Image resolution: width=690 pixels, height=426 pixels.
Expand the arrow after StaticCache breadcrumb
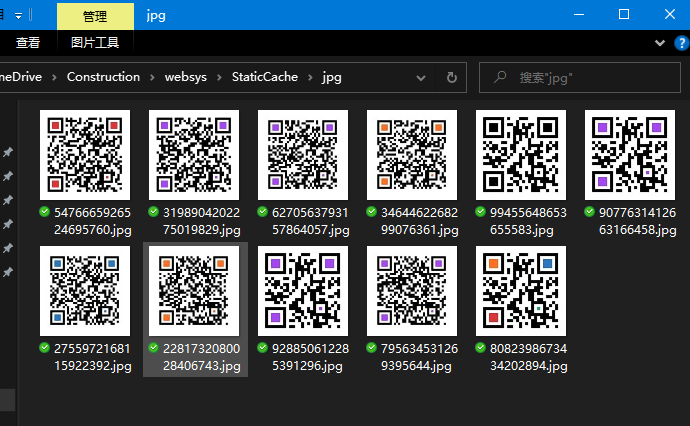[x=311, y=77]
